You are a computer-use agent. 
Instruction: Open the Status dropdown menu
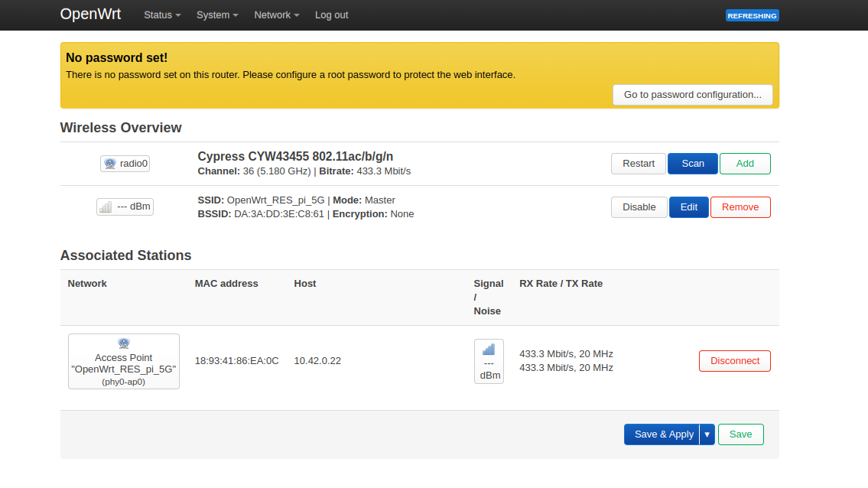click(x=162, y=15)
